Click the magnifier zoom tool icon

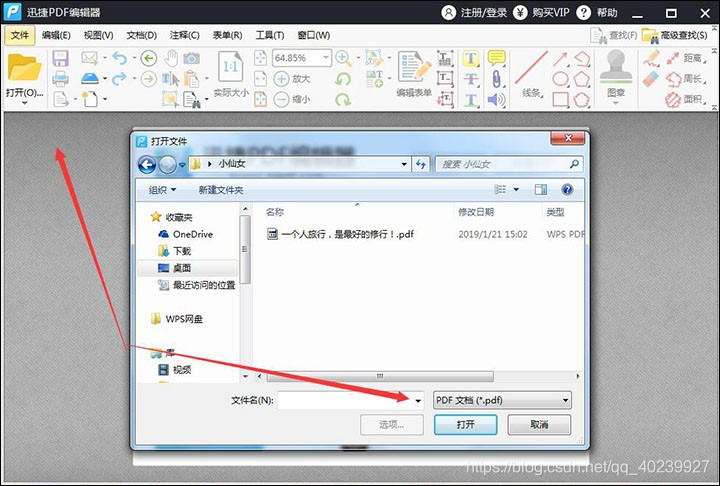point(343,58)
